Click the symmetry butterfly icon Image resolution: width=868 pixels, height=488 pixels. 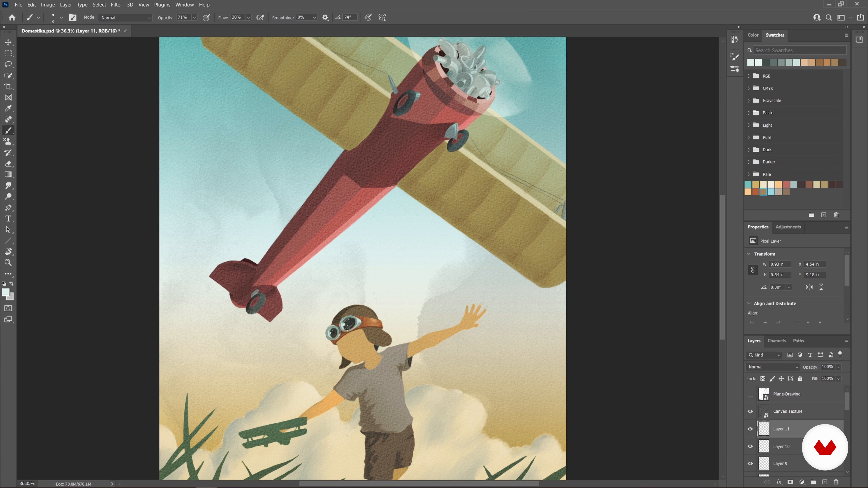click(382, 18)
